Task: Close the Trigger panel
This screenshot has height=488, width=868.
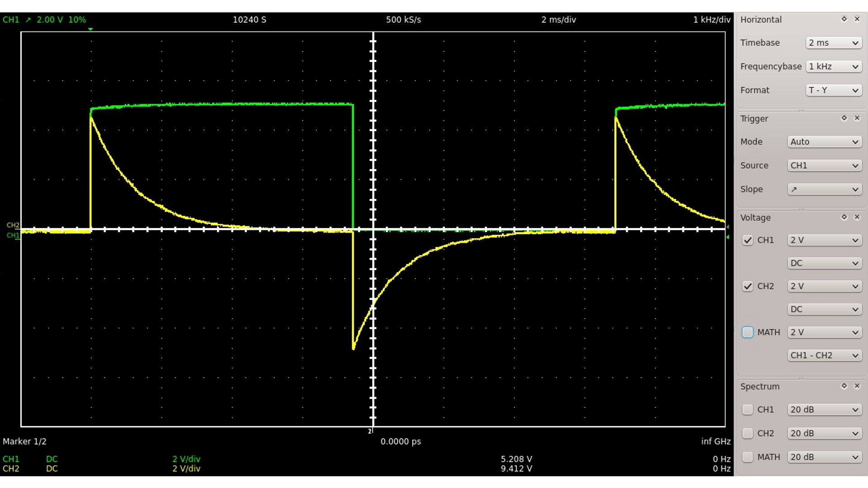Action: tap(857, 118)
